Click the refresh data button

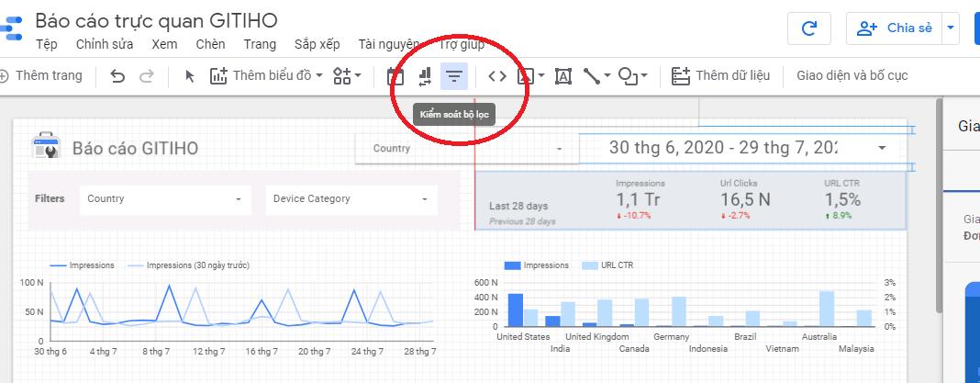coord(809,28)
